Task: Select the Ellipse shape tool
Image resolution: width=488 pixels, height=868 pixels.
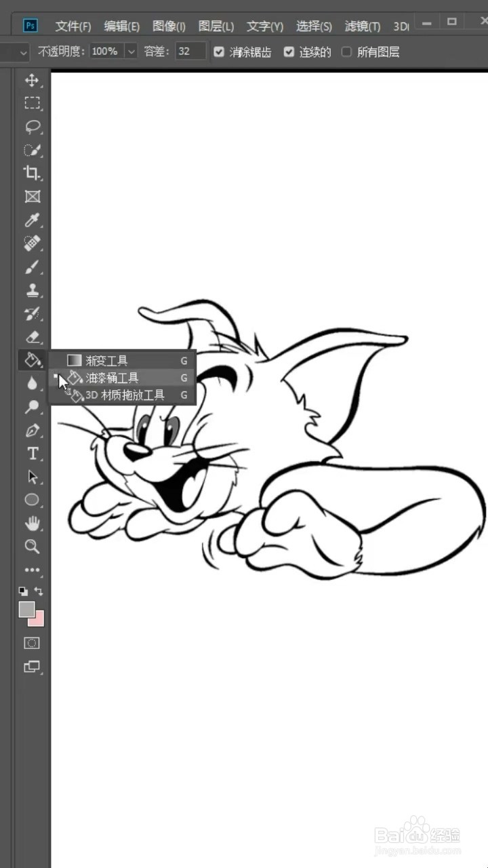Action: 32,500
